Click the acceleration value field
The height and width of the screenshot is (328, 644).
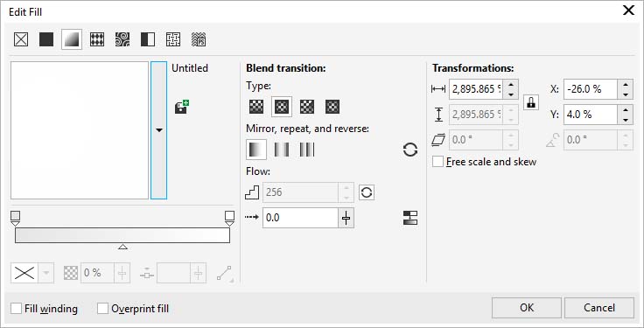pyautogui.click(x=300, y=218)
